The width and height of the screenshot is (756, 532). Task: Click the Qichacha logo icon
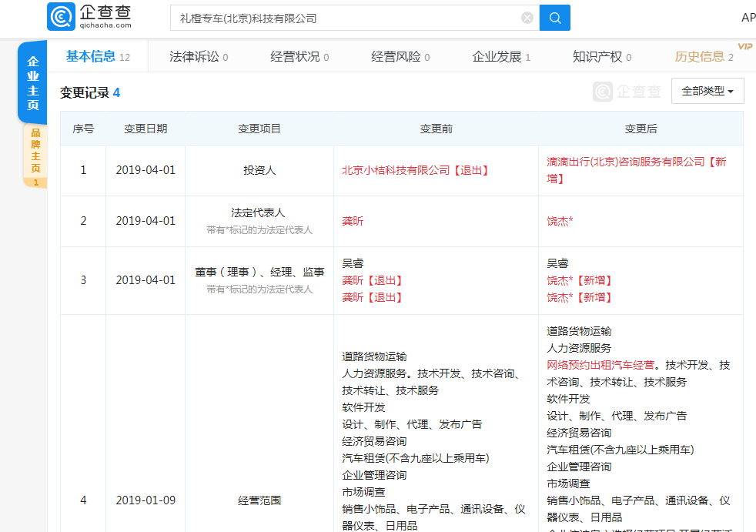tap(62, 16)
